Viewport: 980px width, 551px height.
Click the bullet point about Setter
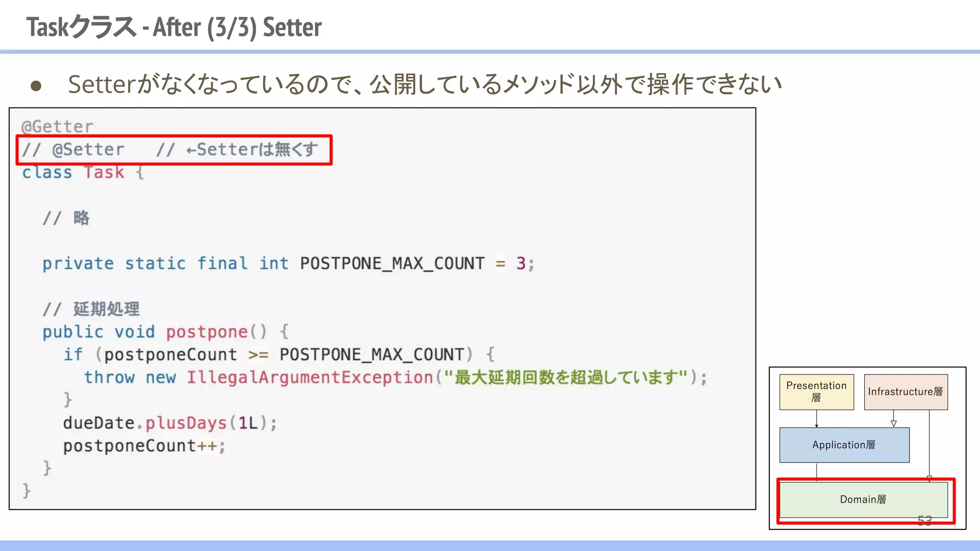tap(424, 84)
